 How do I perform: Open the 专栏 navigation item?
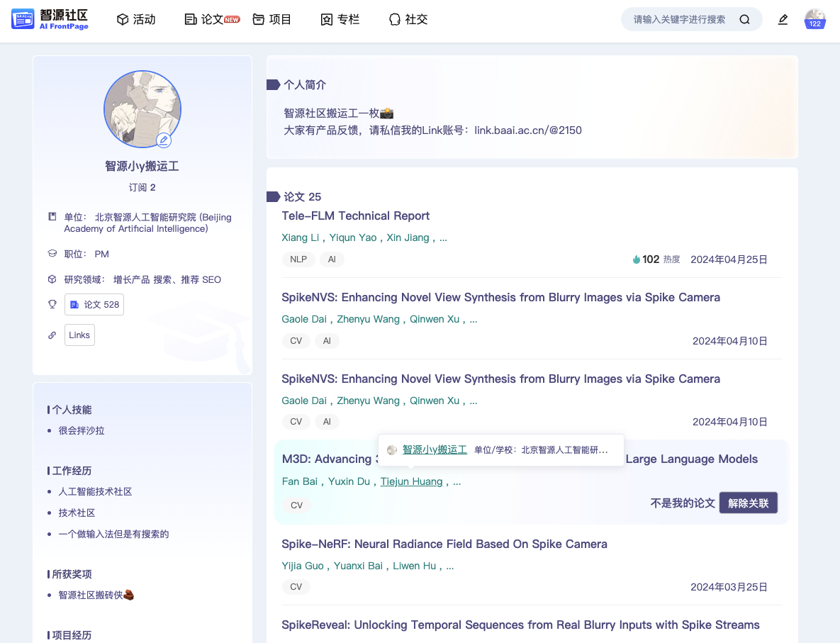click(340, 20)
